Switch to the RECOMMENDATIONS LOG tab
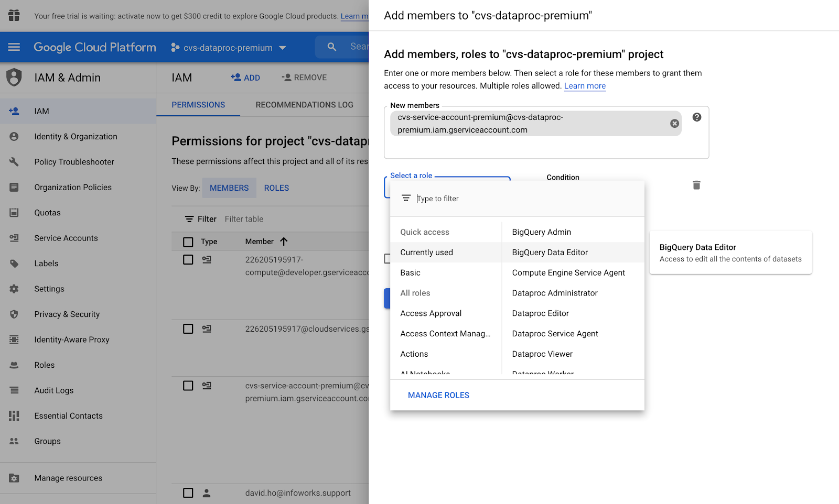The height and width of the screenshot is (504, 839). (x=305, y=105)
